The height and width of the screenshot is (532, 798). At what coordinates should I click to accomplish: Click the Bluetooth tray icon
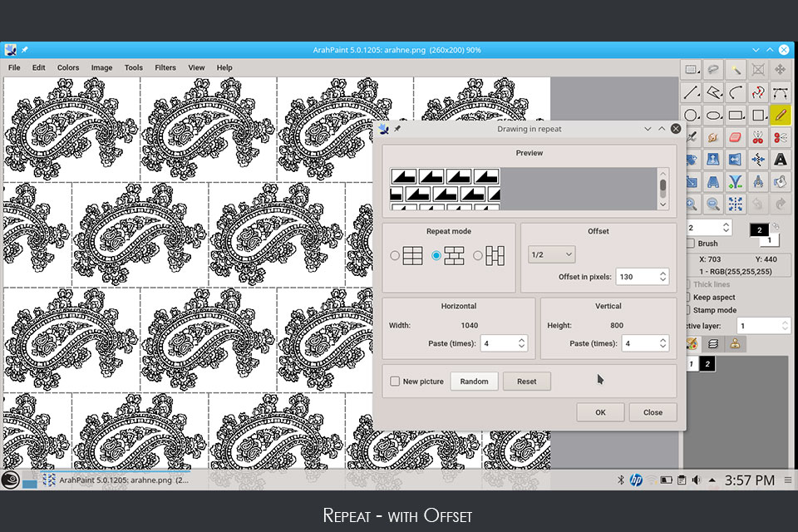pyautogui.click(x=620, y=480)
